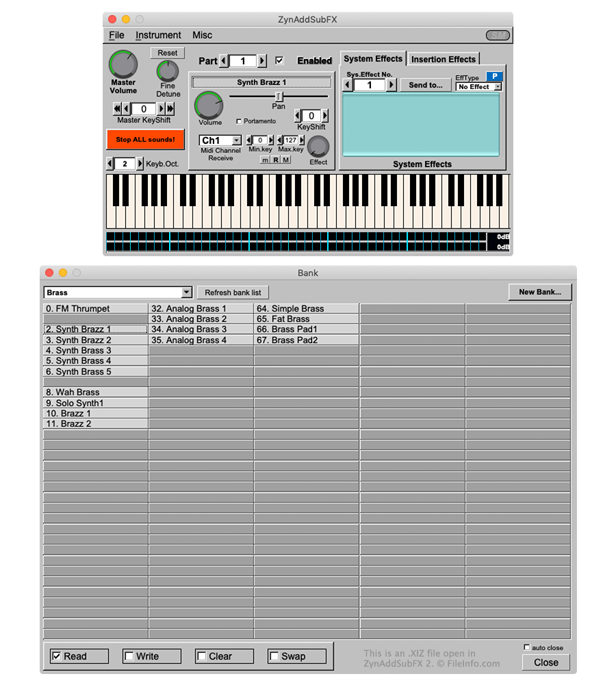
Task: Increase Master KeyShift by one step
Action: coord(161,109)
